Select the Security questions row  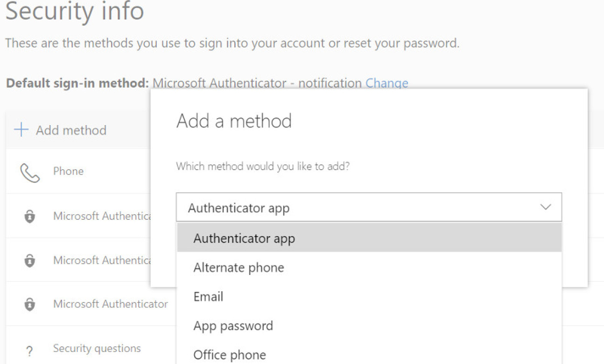click(97, 349)
